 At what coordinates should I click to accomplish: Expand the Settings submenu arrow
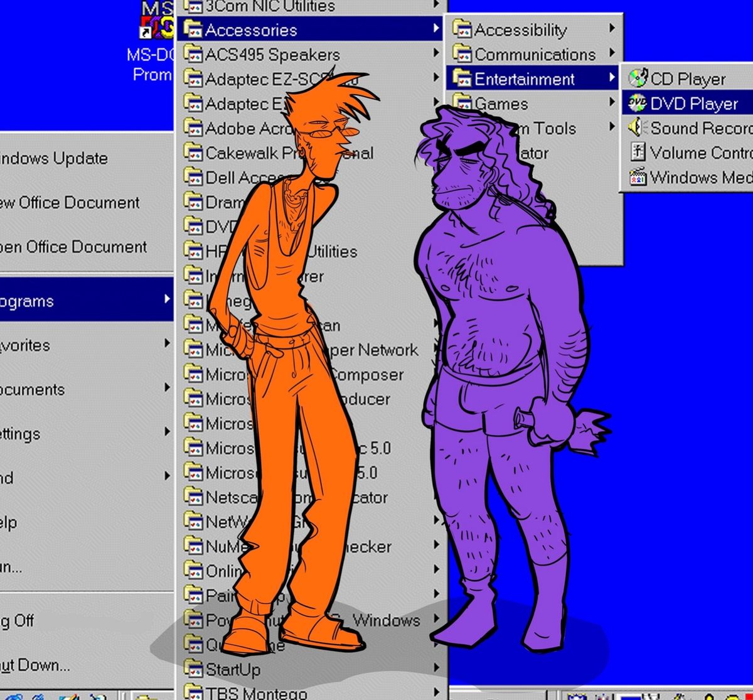click(x=167, y=431)
